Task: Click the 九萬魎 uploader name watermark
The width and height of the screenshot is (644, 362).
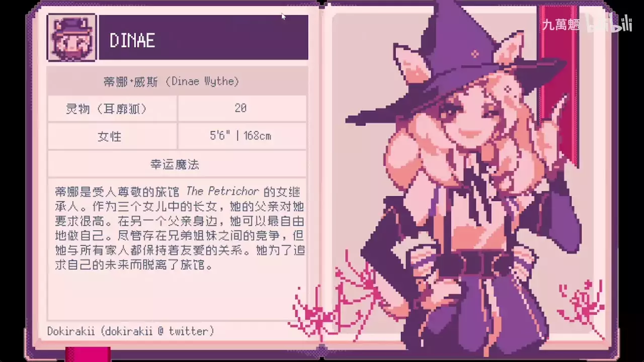Action: tap(561, 24)
